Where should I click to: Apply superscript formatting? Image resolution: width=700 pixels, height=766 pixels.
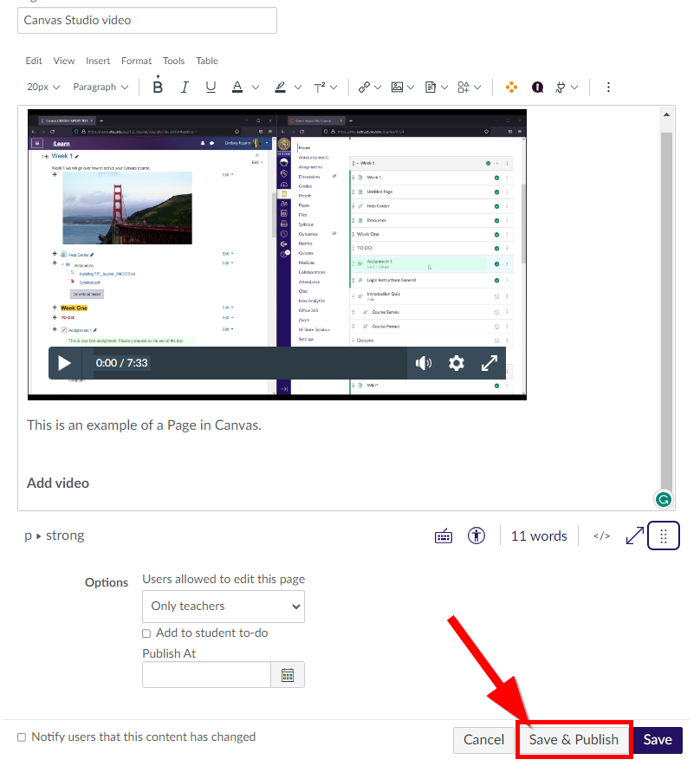[320, 87]
